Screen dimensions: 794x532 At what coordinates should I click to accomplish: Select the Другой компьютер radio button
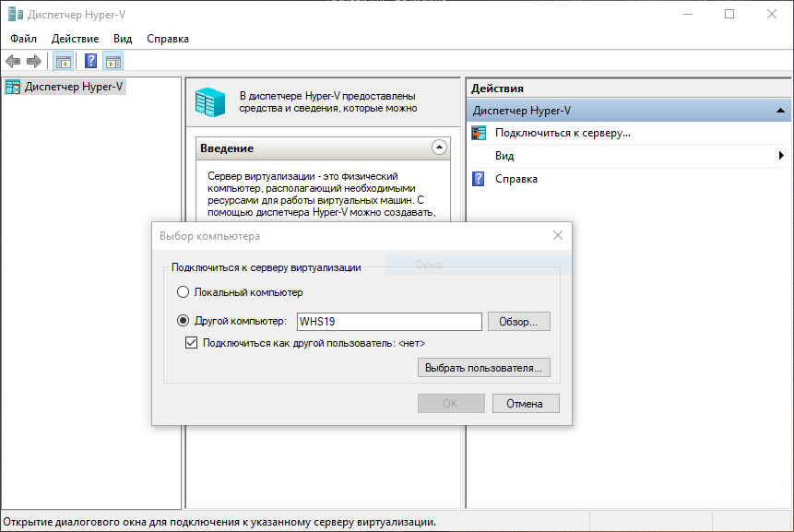(x=183, y=321)
